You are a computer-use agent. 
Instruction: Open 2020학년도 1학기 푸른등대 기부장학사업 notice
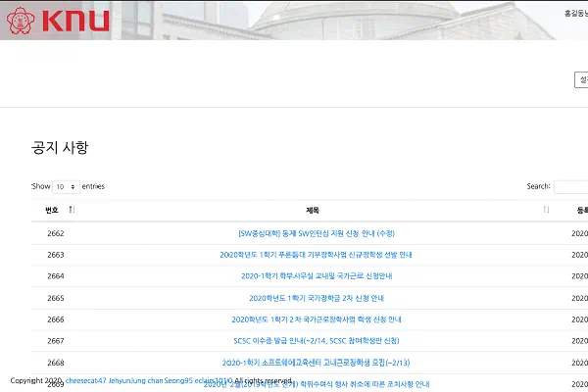coord(316,255)
